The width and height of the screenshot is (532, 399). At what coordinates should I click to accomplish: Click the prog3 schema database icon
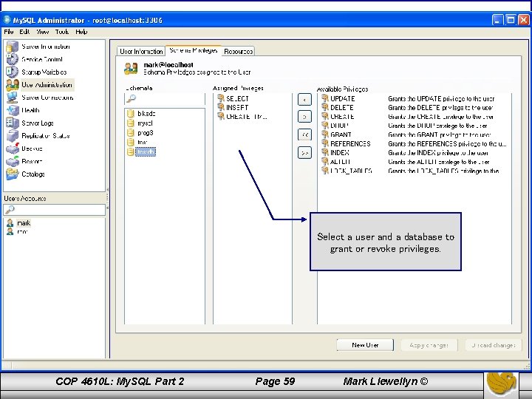[130, 133]
